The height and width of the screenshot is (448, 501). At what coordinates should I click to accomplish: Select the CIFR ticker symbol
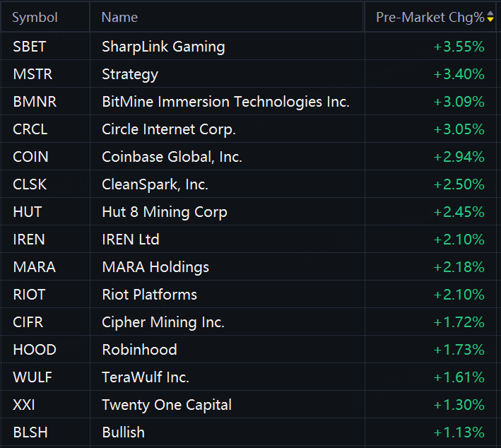click(x=28, y=322)
